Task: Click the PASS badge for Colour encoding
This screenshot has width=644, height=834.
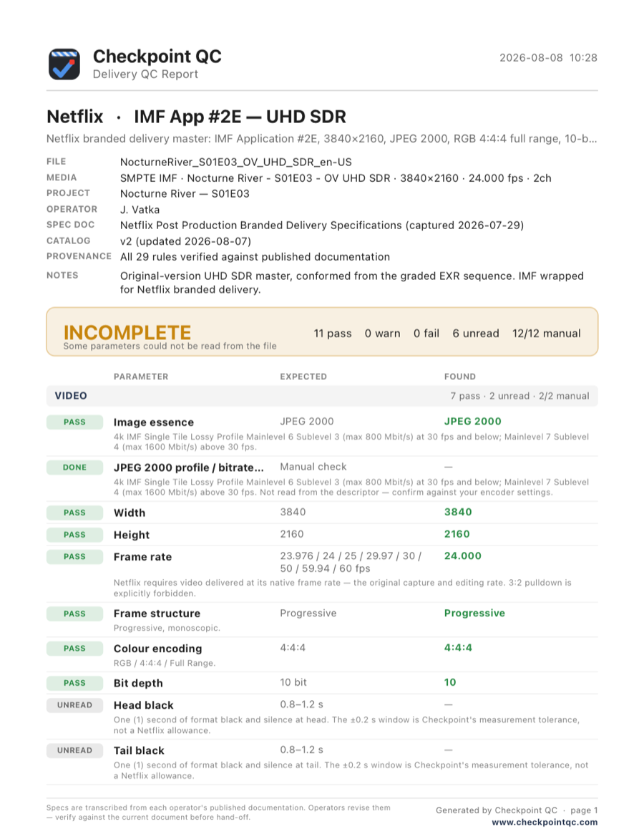Action: 74,649
